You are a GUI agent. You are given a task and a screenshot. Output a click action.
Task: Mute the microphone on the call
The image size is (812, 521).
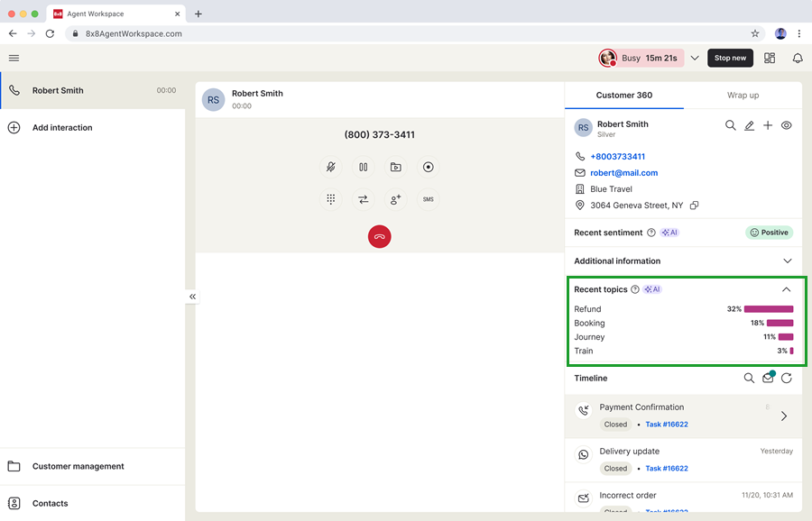[x=331, y=167]
